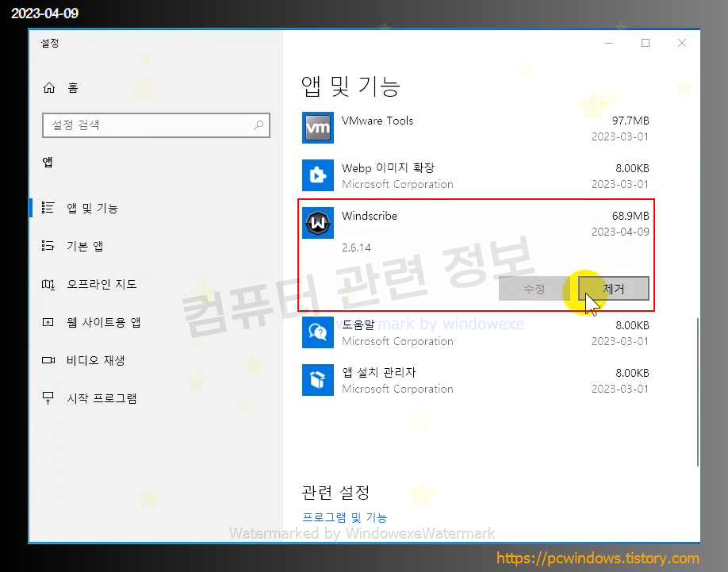Close the 설정 window
The height and width of the screenshot is (572, 728).
tap(681, 43)
